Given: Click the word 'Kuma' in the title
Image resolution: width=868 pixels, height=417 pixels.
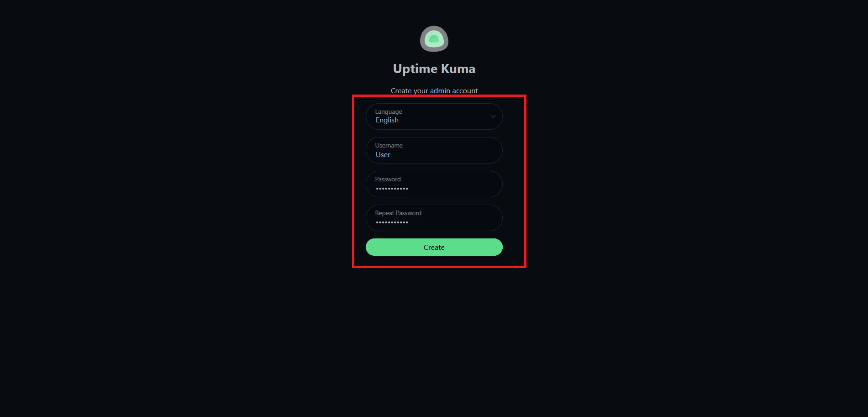Looking at the screenshot, I should pos(458,69).
